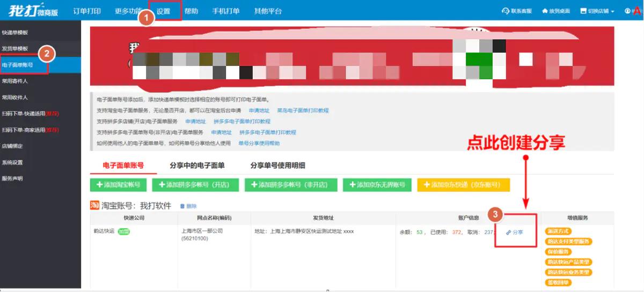
Task: Click 网点名称(编码) column header
Action: click(214, 218)
